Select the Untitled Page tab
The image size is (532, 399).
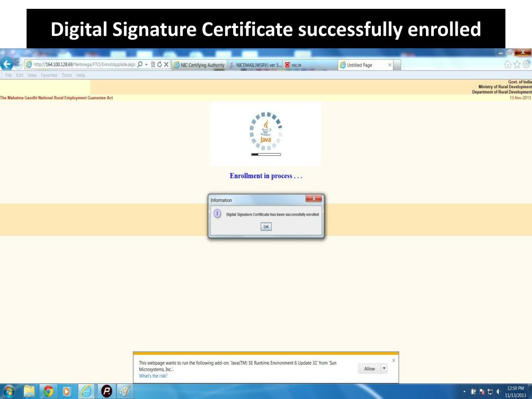365,65
